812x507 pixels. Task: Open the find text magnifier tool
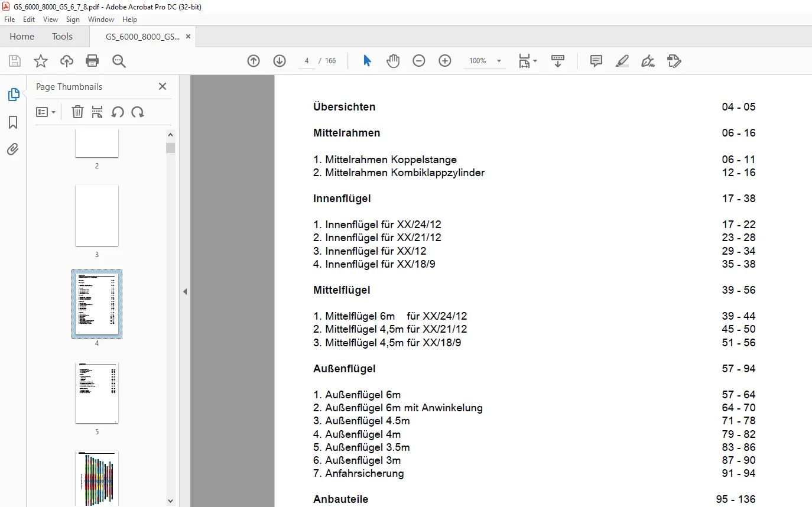click(x=119, y=61)
